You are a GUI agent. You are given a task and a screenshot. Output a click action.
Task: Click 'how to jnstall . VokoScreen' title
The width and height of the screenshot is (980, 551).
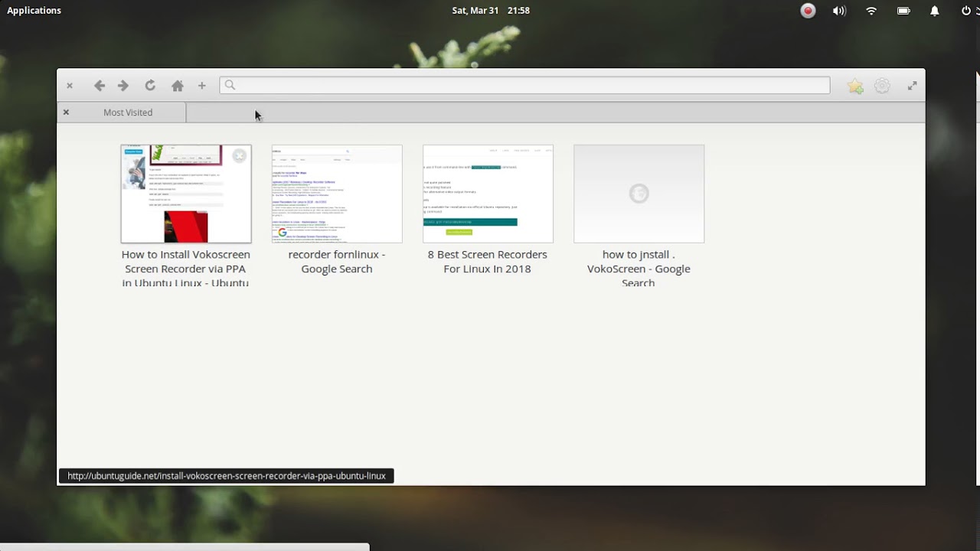click(639, 268)
